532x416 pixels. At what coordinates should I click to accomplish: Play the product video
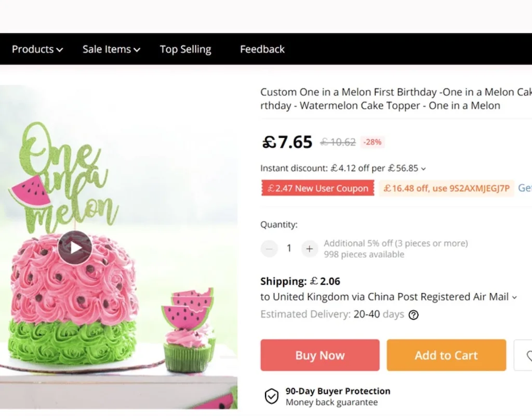tap(75, 248)
